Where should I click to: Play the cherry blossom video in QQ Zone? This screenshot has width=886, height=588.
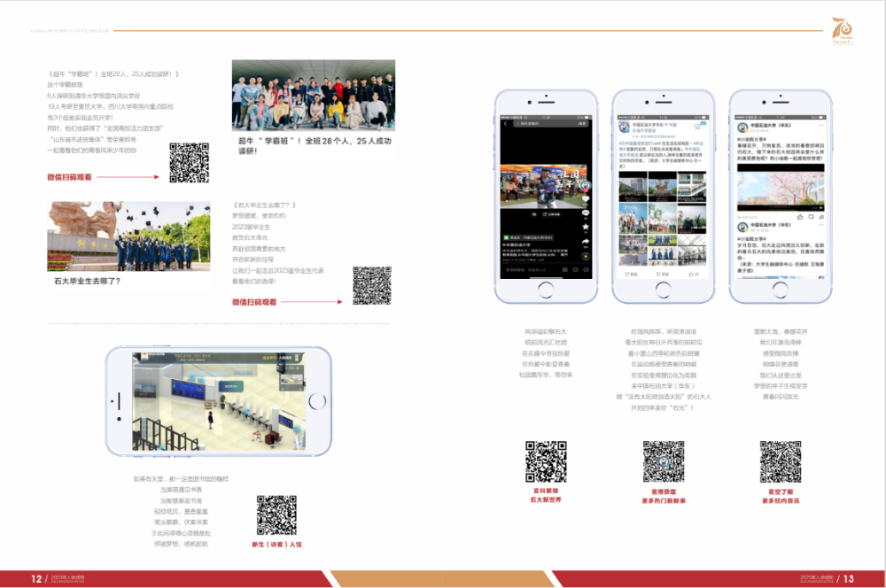pyautogui.click(x=781, y=188)
